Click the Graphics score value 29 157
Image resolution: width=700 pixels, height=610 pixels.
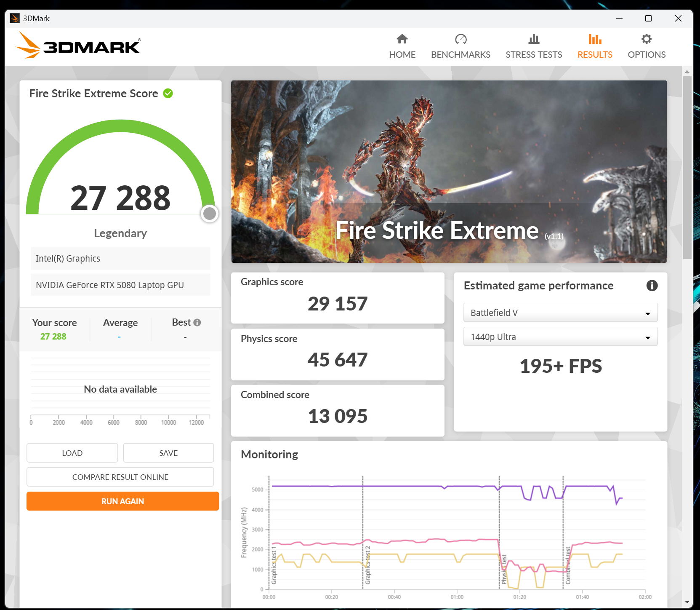click(x=338, y=304)
